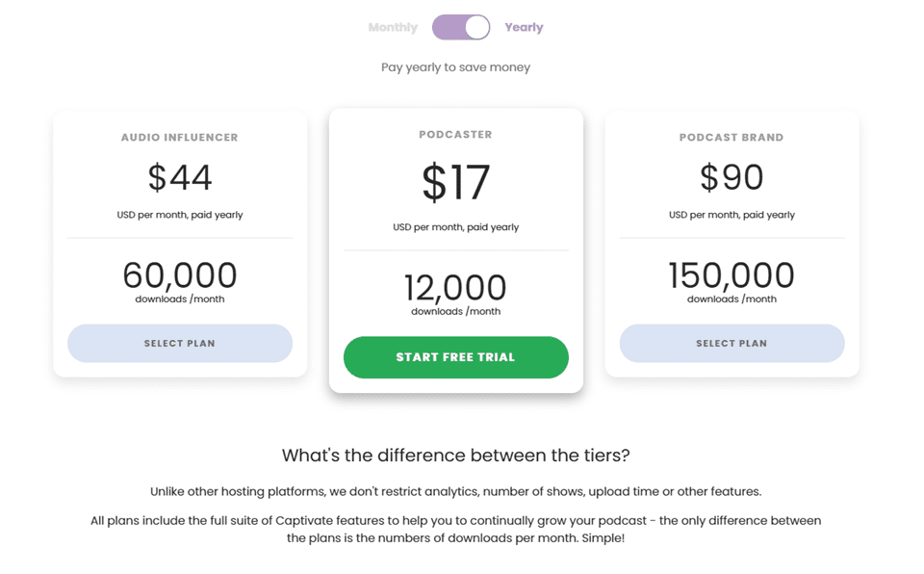Toggle the Monthly/Yearly billing switch
The height and width of the screenshot is (574, 924).
click(460, 27)
